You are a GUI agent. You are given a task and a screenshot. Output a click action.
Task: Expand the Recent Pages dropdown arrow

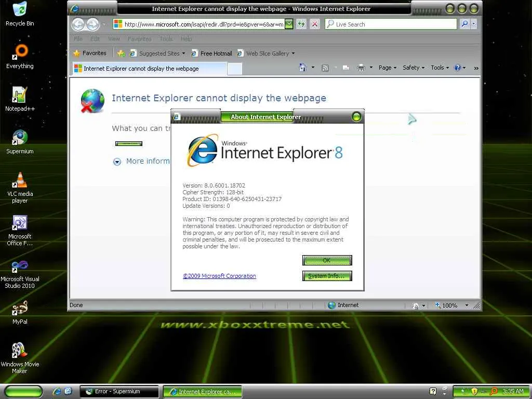tap(104, 24)
